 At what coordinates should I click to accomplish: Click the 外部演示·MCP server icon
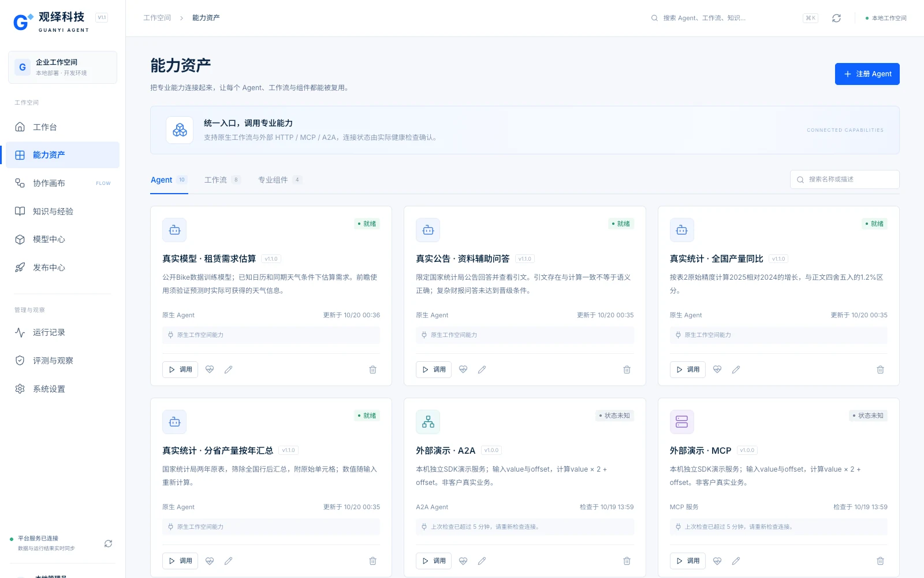tap(681, 422)
